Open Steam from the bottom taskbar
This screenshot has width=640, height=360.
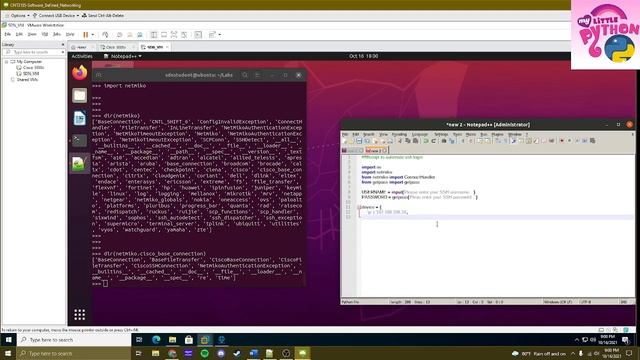coord(237,353)
